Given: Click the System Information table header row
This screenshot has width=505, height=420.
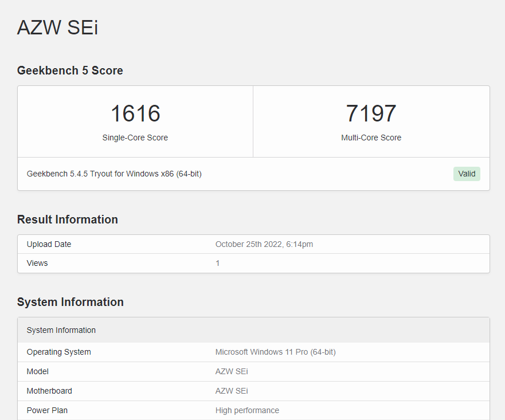Looking at the screenshot, I should (253, 330).
